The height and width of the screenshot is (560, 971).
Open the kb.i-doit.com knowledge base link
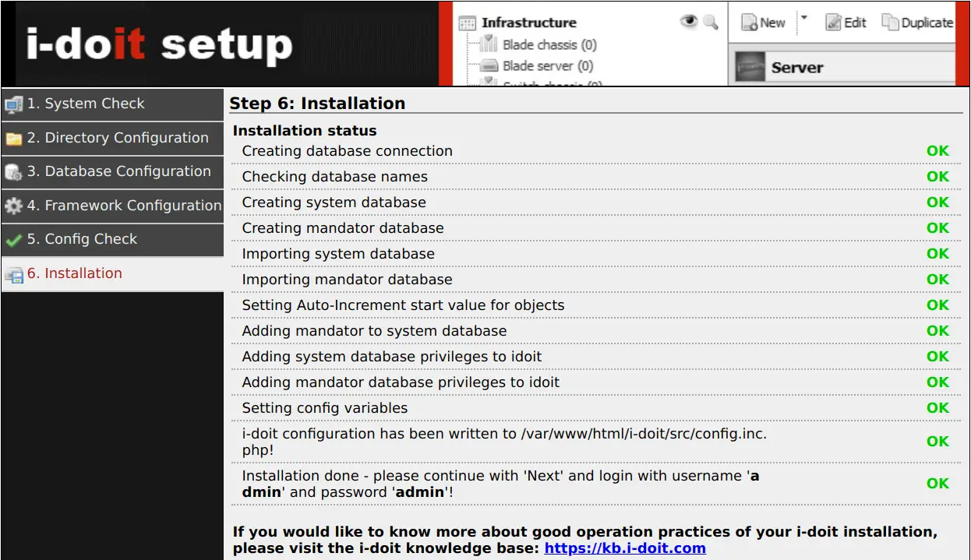(x=627, y=548)
